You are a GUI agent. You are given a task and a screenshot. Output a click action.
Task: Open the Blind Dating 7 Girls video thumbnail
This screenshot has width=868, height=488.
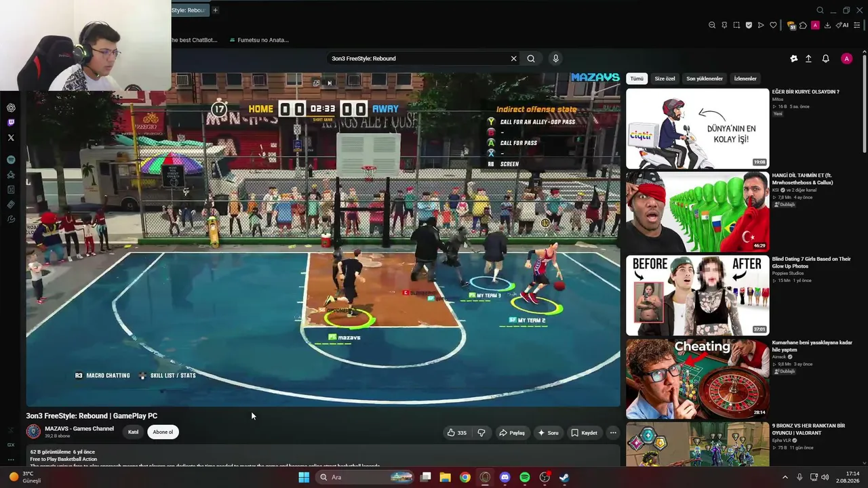click(x=697, y=296)
